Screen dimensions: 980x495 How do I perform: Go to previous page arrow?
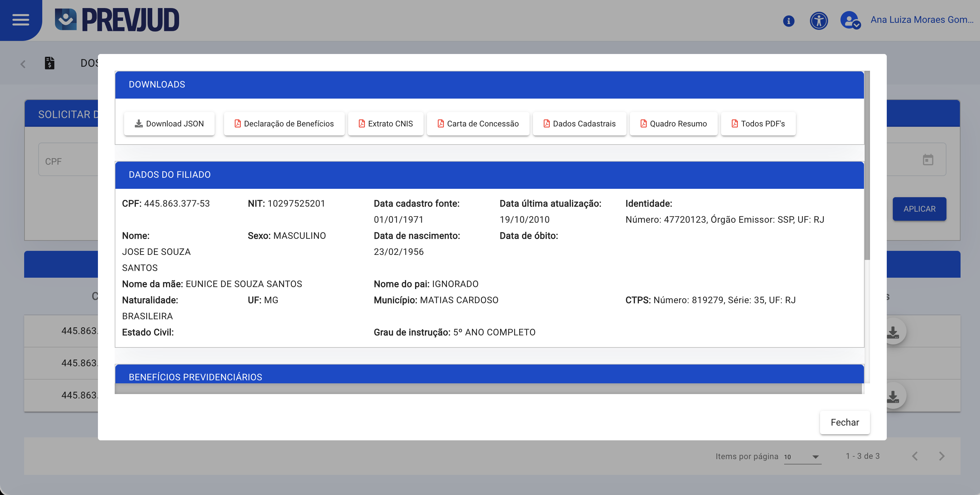tap(915, 456)
